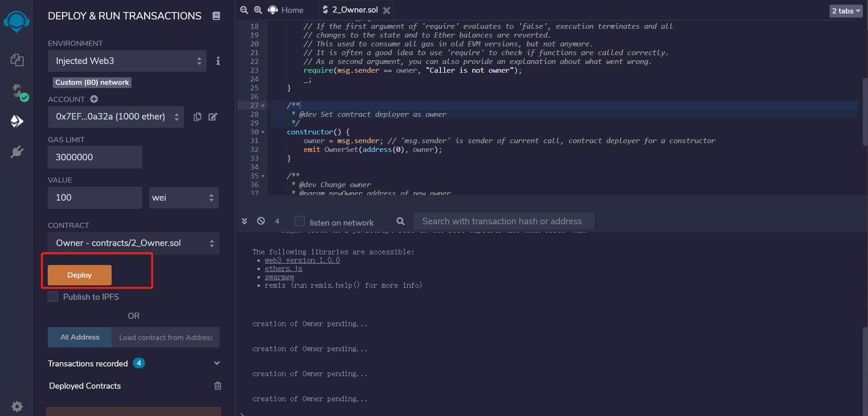Click the require statement on line 23
The width and height of the screenshot is (868, 416).
(x=413, y=70)
